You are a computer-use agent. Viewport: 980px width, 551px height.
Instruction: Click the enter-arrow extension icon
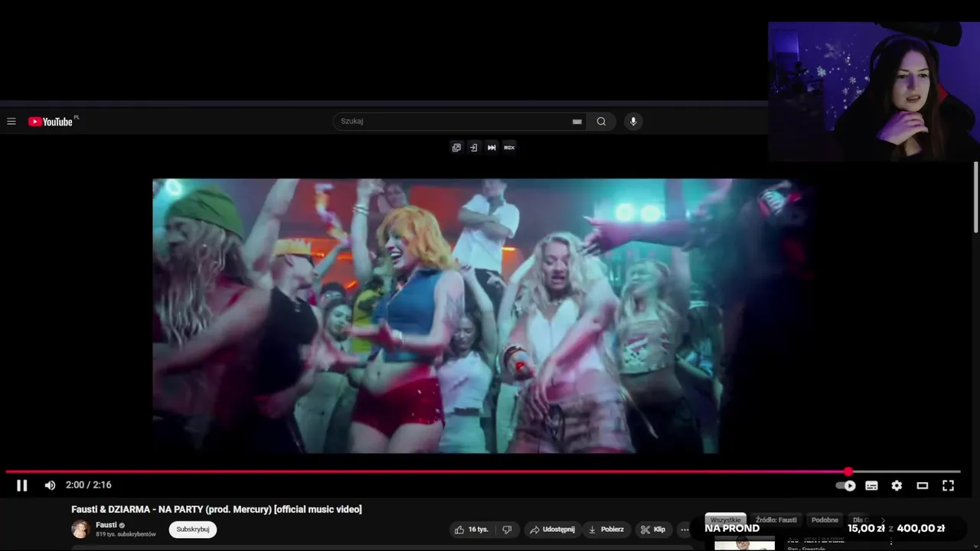[473, 147]
